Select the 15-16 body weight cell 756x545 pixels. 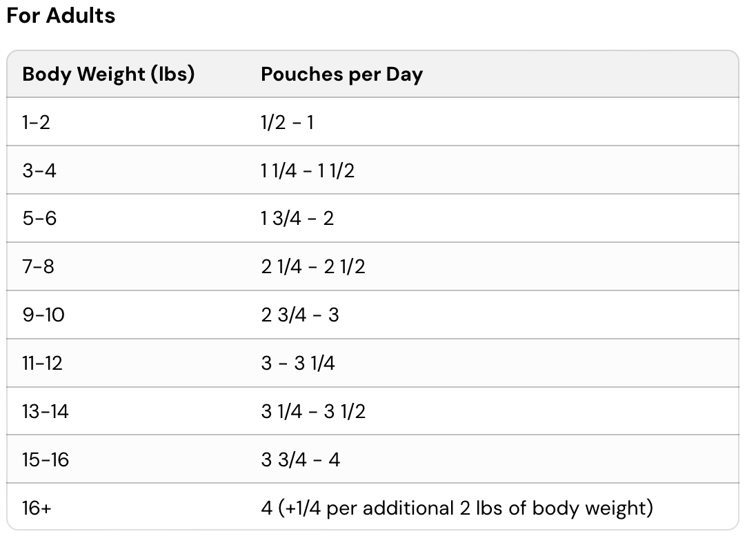click(46, 460)
